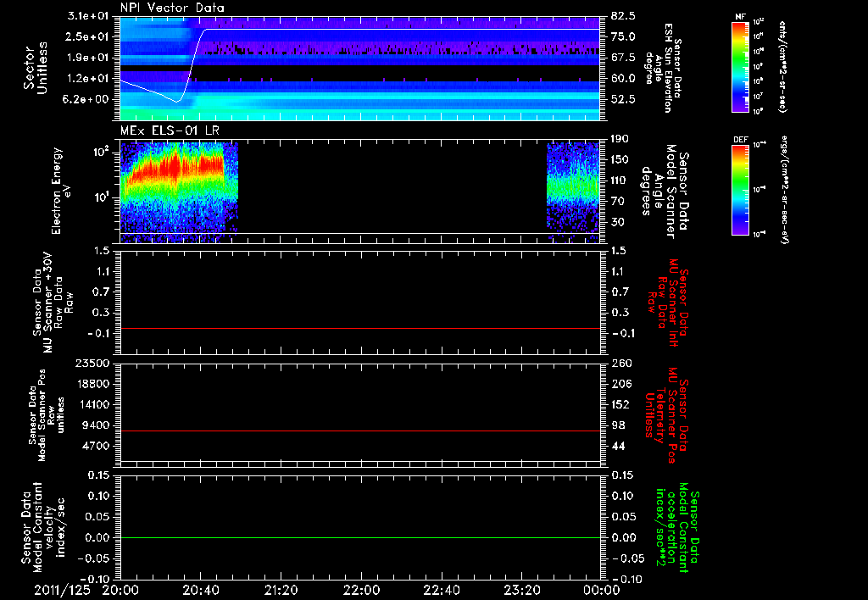The height and width of the screenshot is (600, 868).
Task: Click the "2011/125" date label
Action: (x=62, y=590)
